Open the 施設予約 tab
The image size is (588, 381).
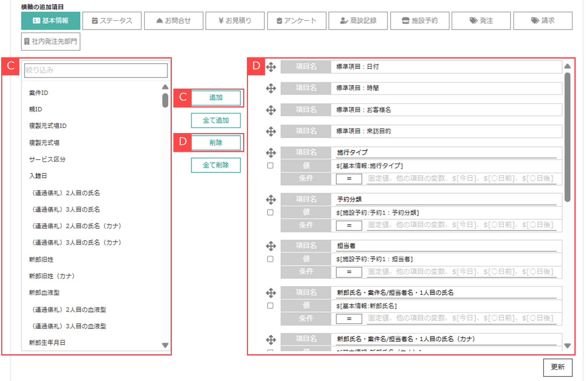coord(420,21)
